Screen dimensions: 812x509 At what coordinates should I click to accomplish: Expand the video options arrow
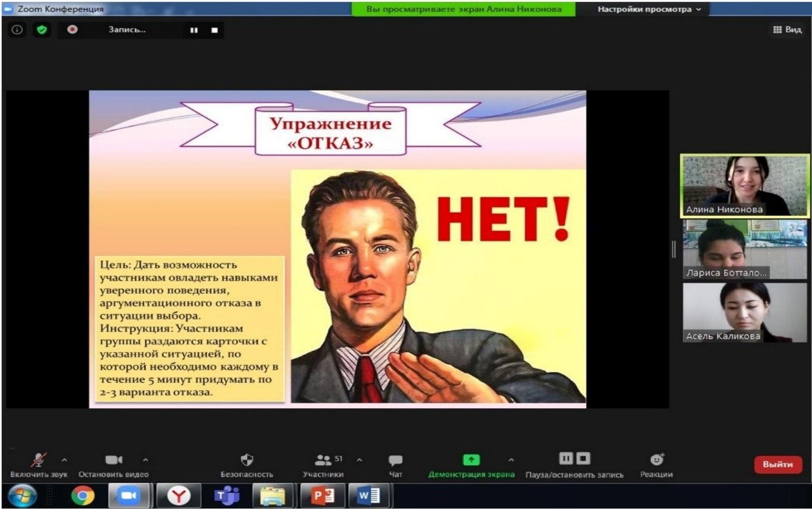(x=145, y=459)
